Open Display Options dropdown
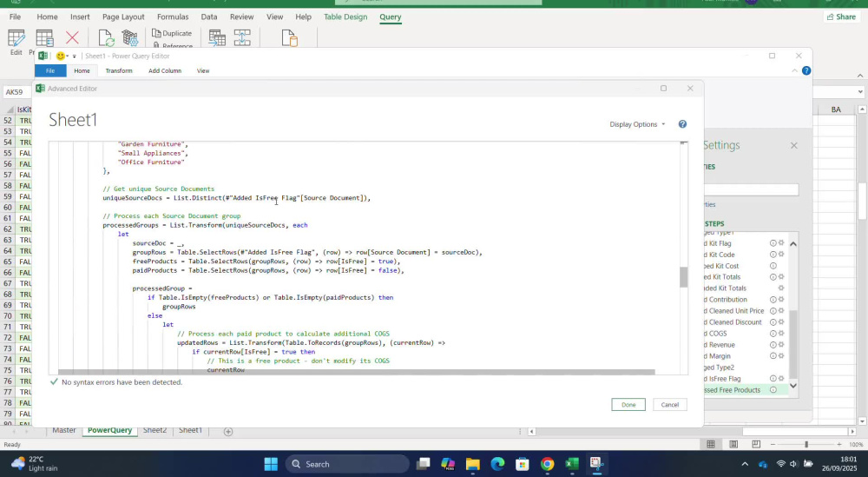The height and width of the screenshot is (477, 868). 637,124
